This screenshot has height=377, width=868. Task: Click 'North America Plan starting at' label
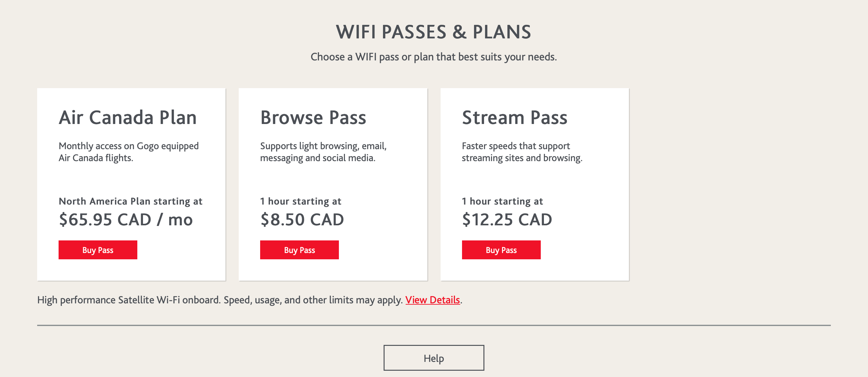coord(130,201)
